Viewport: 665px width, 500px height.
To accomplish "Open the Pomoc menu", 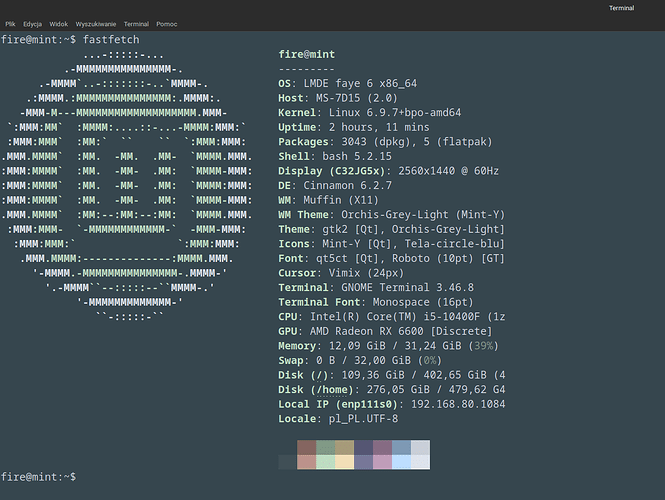I will 167,24.
